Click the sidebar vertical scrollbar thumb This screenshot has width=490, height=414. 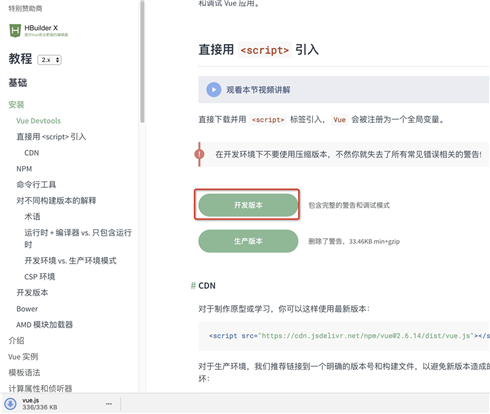pyautogui.click(x=142, y=62)
